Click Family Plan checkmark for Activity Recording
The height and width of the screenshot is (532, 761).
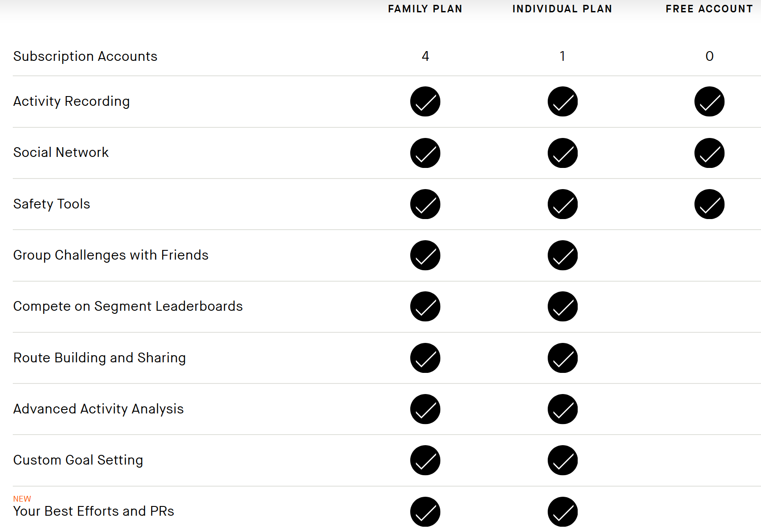425,102
